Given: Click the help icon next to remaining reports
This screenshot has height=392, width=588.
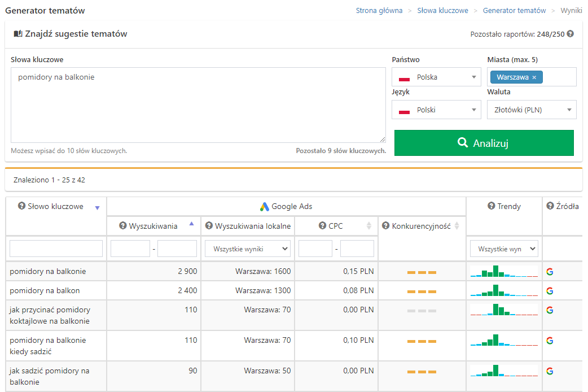Looking at the screenshot, I should (x=570, y=34).
